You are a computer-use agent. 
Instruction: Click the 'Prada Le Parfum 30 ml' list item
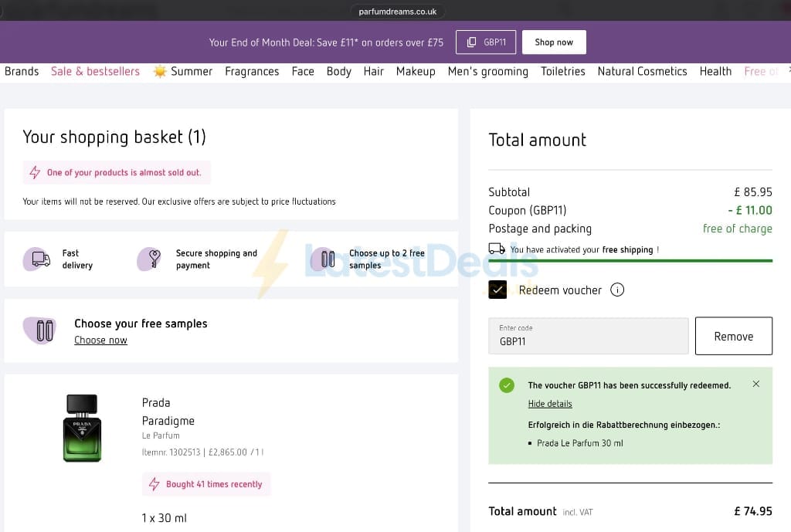(x=579, y=442)
